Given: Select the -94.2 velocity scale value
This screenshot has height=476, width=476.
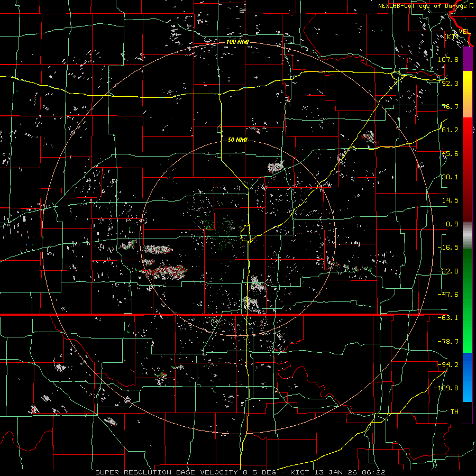Looking at the screenshot, I should click(x=448, y=364).
